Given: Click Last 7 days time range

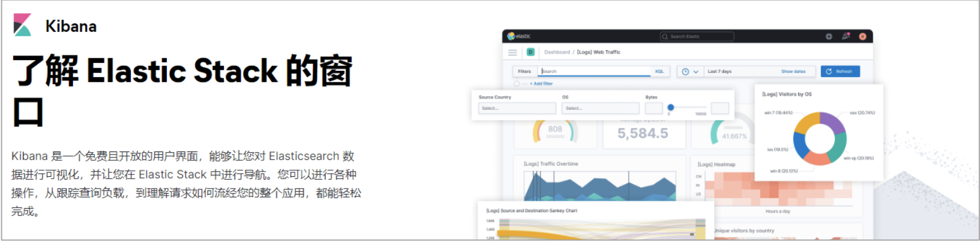Looking at the screenshot, I should point(719,71).
